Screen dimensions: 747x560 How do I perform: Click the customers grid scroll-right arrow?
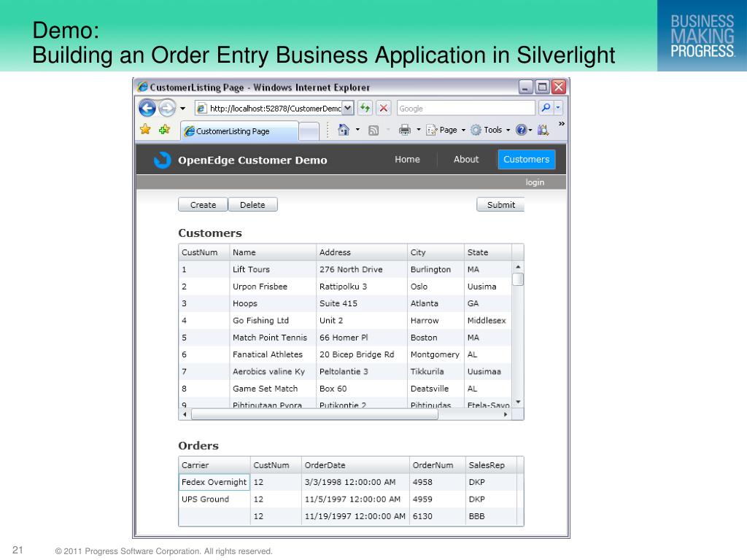(506, 415)
